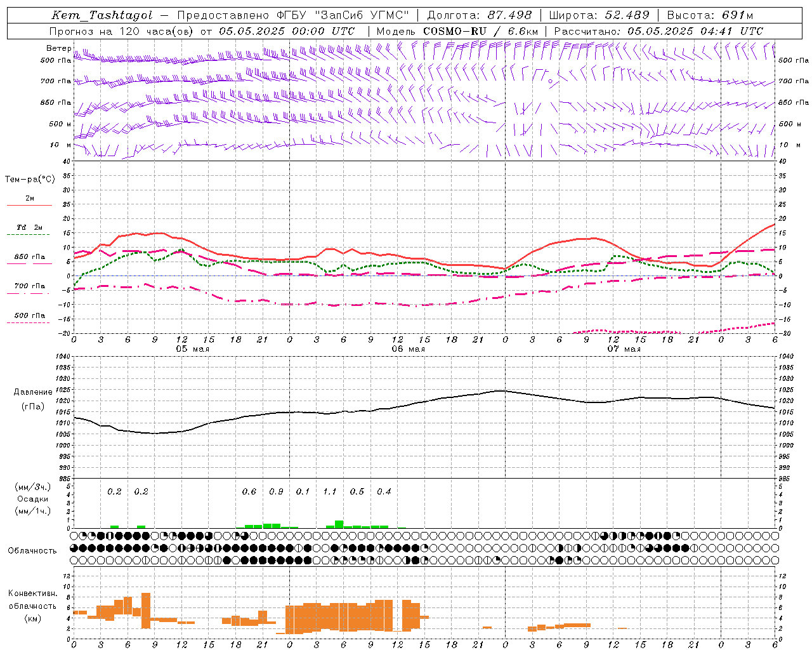Screen dimensions: 812x650
Task: Select the Давление pressure panel label
Action: [x=33, y=392]
